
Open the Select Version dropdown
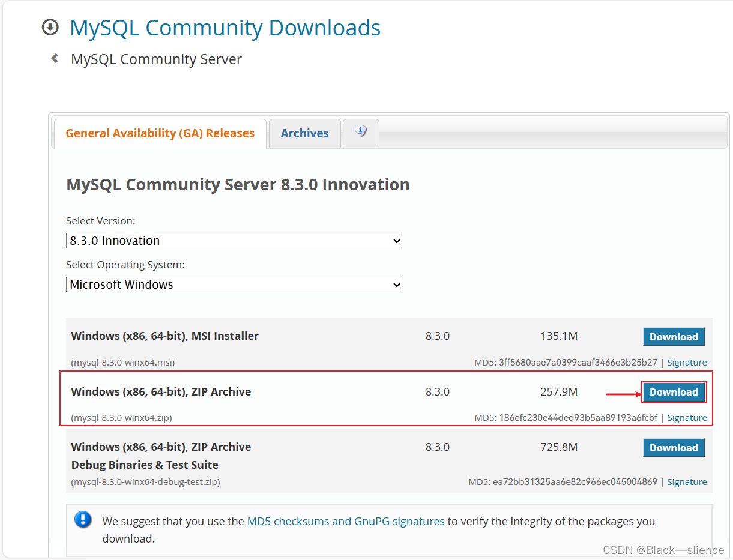tap(235, 241)
